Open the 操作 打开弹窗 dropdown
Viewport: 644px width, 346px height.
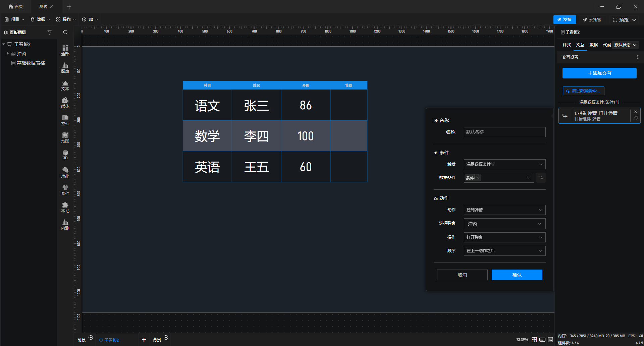click(504, 237)
